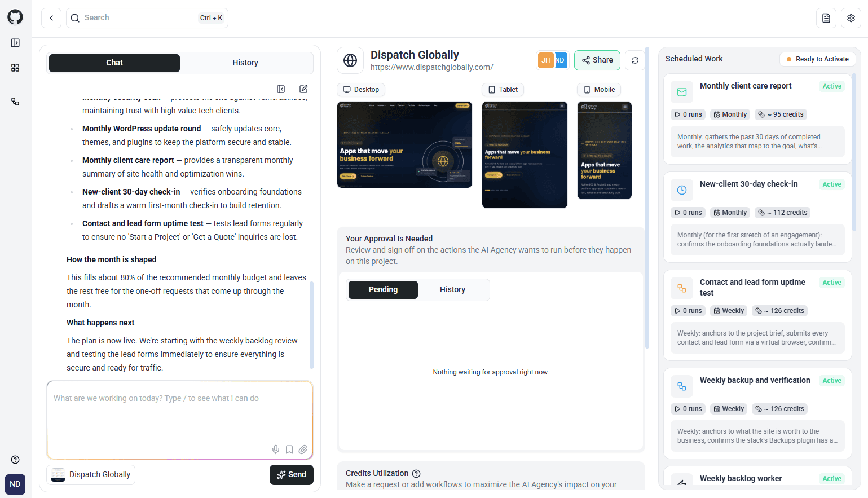
Task: Click the workflow icon on Contact and lead form uptime test
Action: (x=682, y=288)
